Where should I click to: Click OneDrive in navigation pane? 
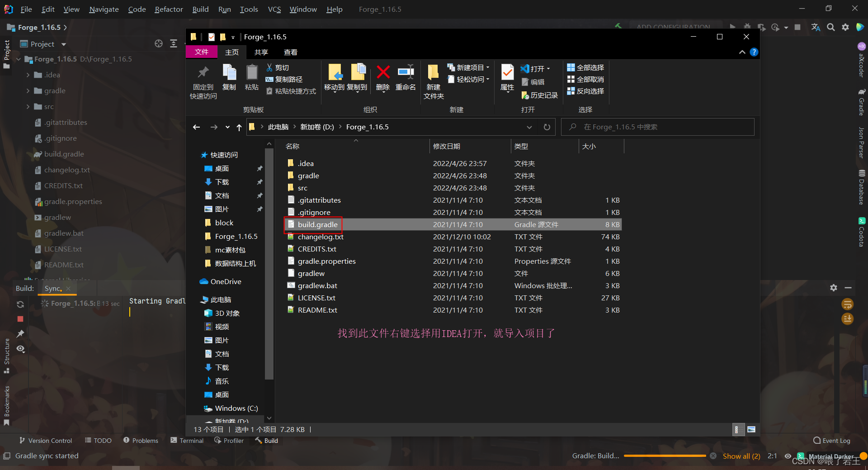point(221,281)
